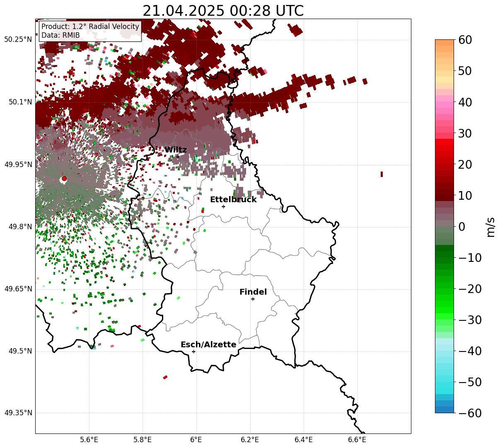The width and height of the screenshot is (500, 448).
Task: Click the red radar location marker dot
Action: click(x=64, y=179)
